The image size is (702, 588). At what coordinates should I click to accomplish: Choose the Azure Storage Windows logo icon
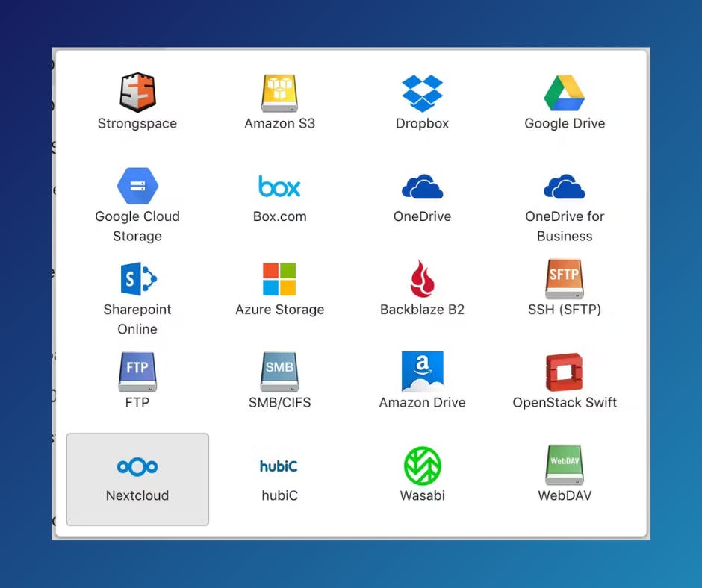[x=279, y=279]
